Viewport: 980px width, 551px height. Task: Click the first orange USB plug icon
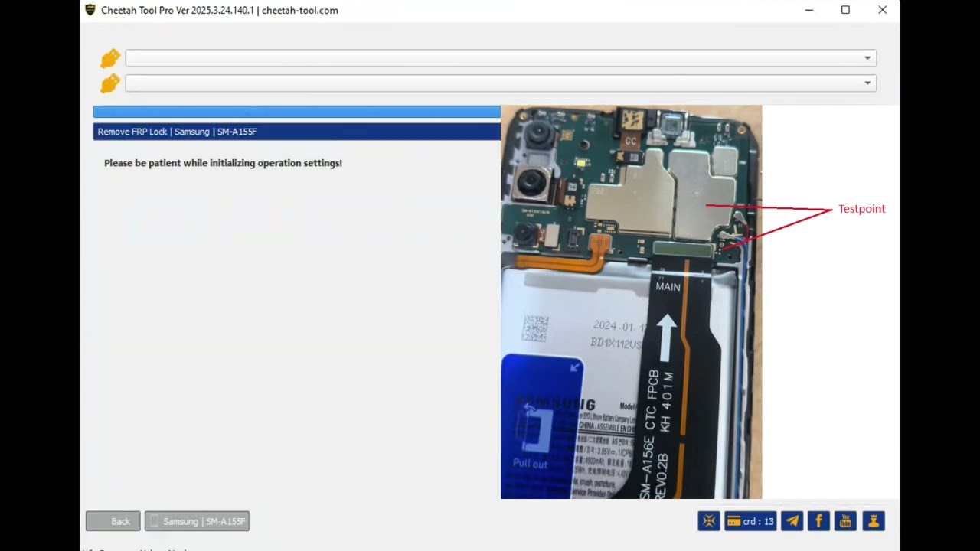click(x=110, y=58)
